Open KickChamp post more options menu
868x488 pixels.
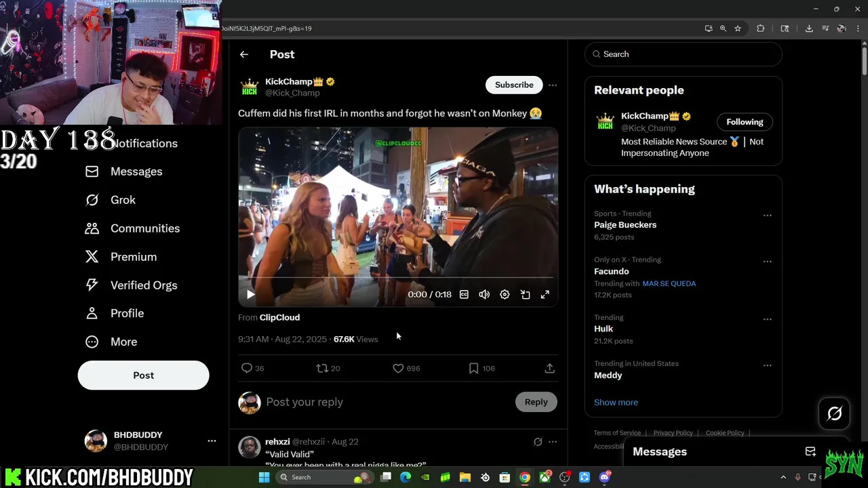pos(553,85)
